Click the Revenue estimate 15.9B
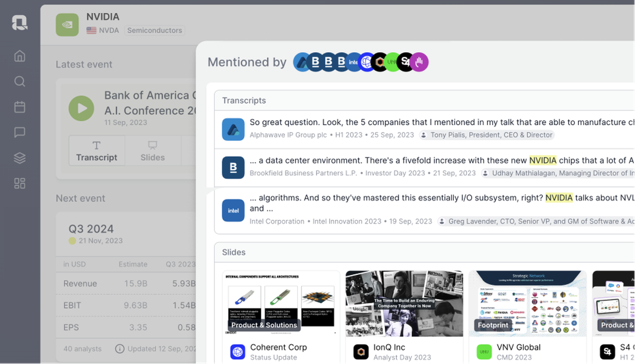635x364 pixels. (x=136, y=283)
